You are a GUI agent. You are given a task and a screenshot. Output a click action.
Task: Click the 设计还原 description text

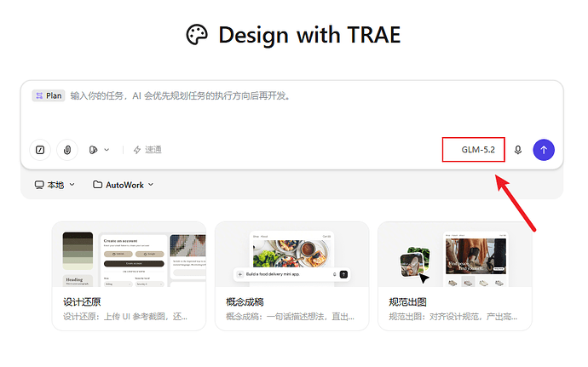(125, 317)
